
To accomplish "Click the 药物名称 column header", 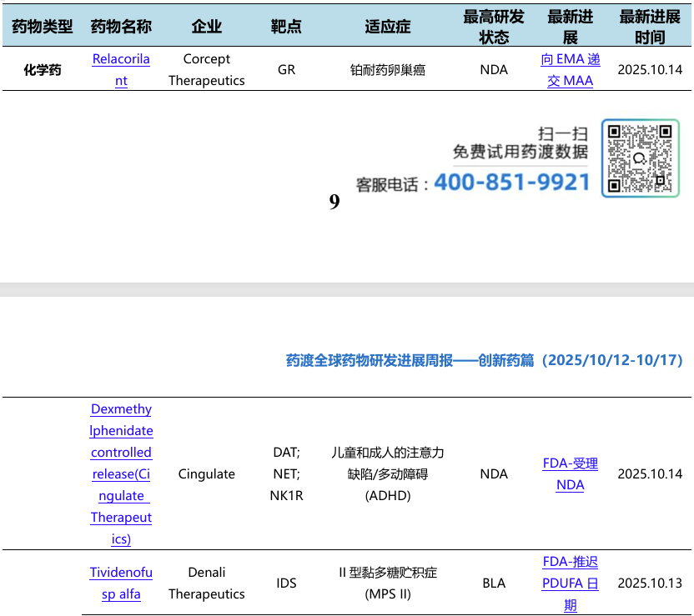I will pos(121,27).
